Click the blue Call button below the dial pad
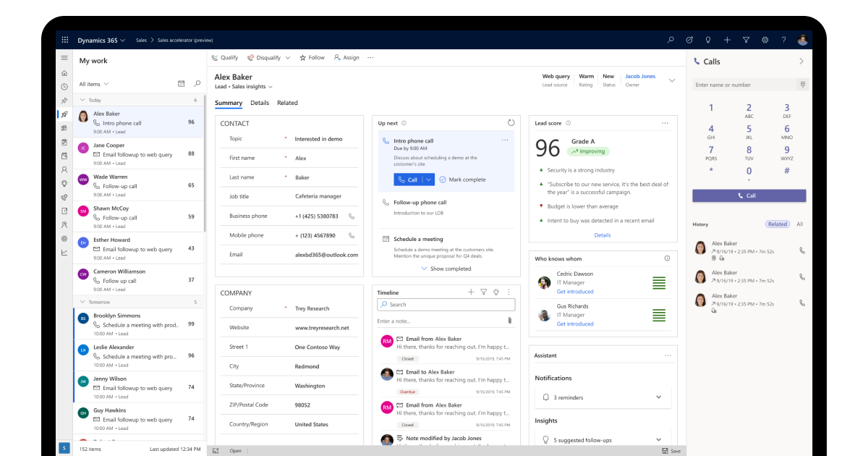 tap(749, 195)
